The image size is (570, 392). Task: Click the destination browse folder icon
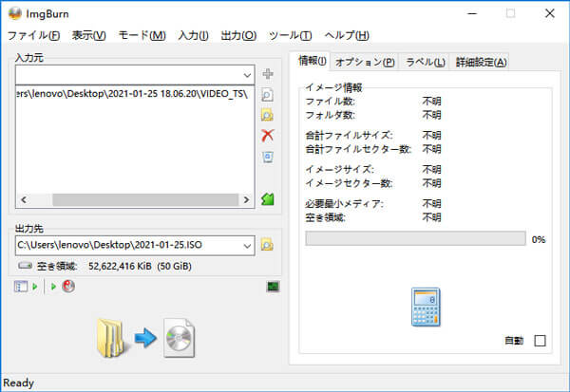coord(267,245)
